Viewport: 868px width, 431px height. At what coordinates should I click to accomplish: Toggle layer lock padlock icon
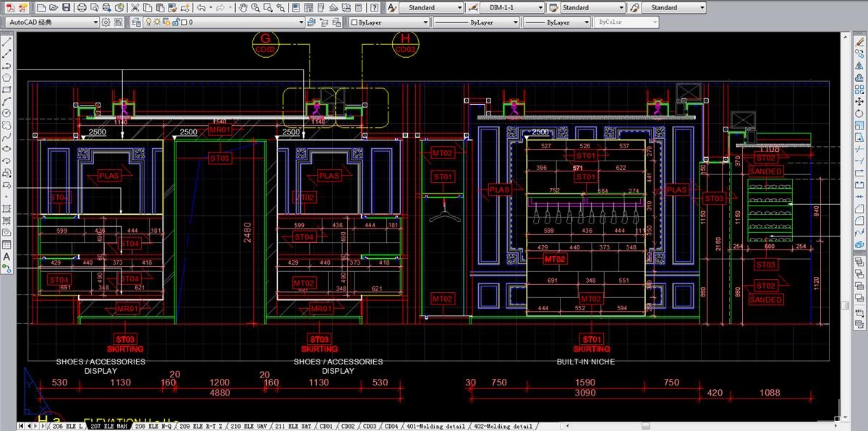click(x=174, y=22)
